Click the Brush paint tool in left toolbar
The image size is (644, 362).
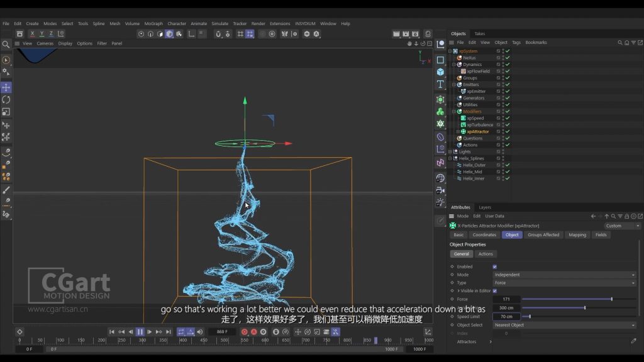click(x=6, y=190)
